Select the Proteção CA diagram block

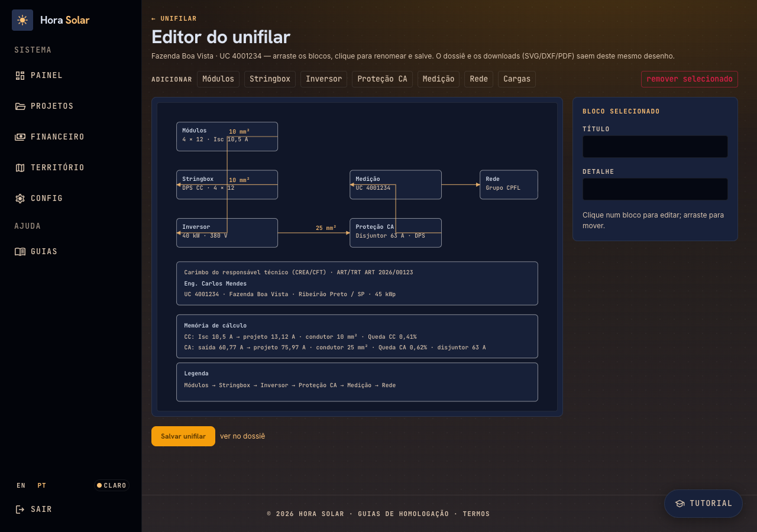pyautogui.click(x=396, y=233)
